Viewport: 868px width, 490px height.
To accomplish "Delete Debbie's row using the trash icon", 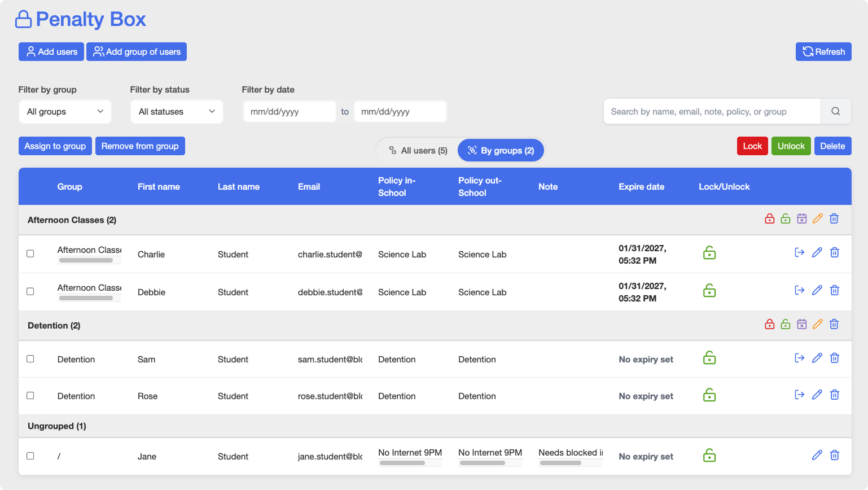I will tap(835, 291).
